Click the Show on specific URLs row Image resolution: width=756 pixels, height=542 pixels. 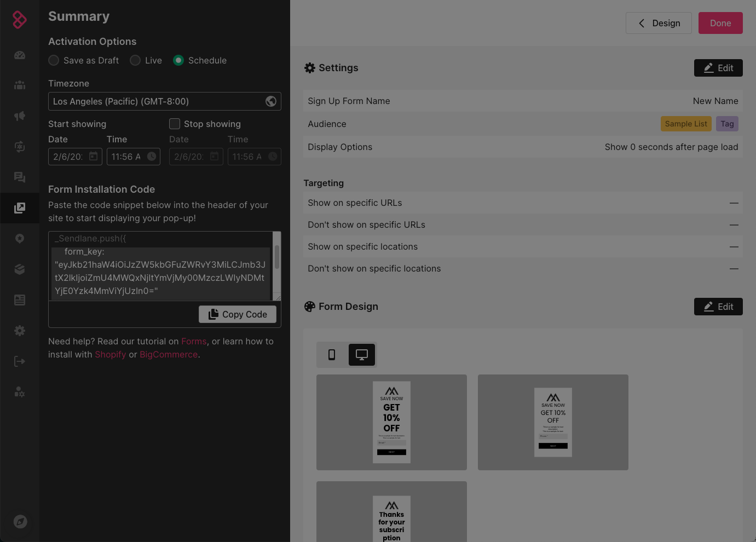523,203
